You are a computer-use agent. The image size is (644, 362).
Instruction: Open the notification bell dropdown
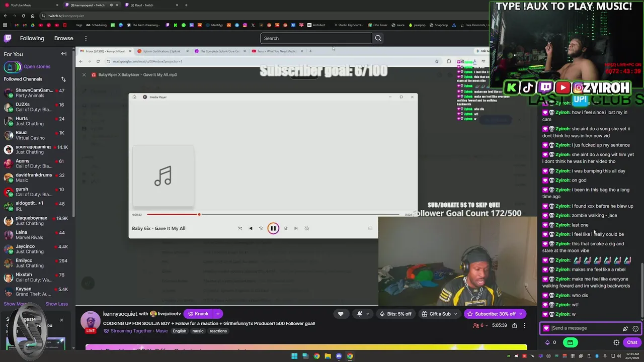362,314
